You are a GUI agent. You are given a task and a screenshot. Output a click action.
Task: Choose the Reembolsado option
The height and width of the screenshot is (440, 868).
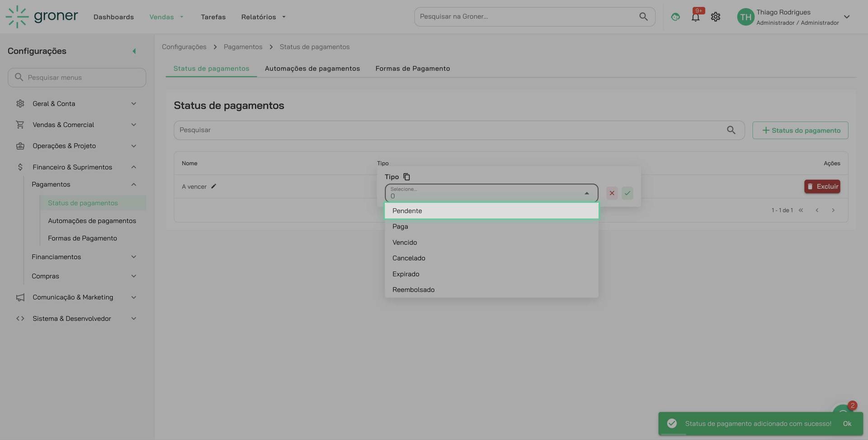[491, 290]
